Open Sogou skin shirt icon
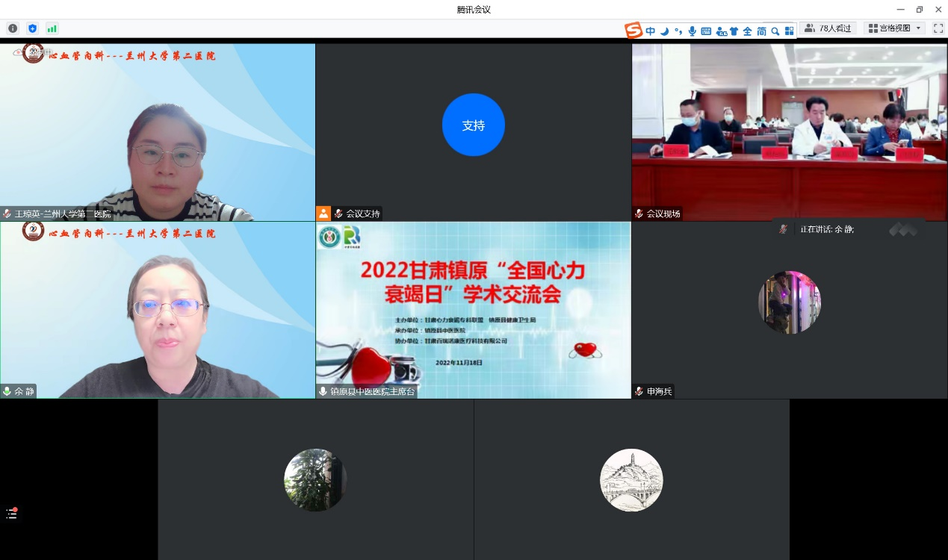This screenshot has width=948, height=560. point(734,31)
